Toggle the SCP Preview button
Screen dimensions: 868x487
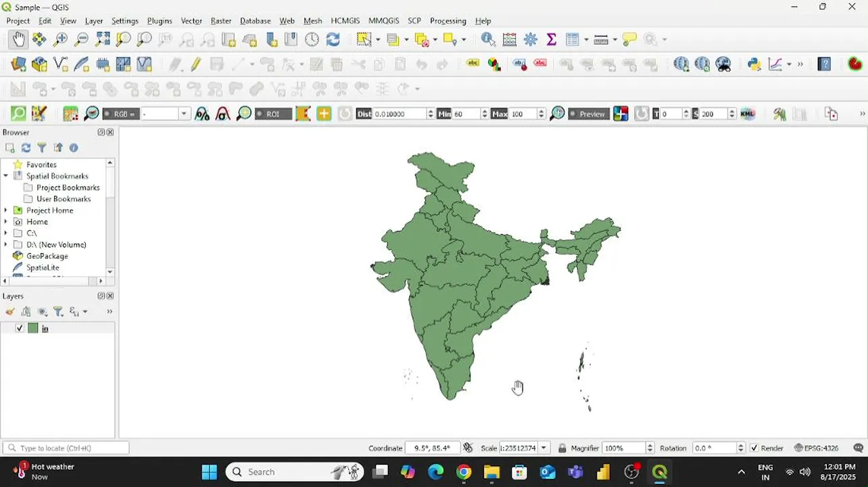tap(587, 114)
